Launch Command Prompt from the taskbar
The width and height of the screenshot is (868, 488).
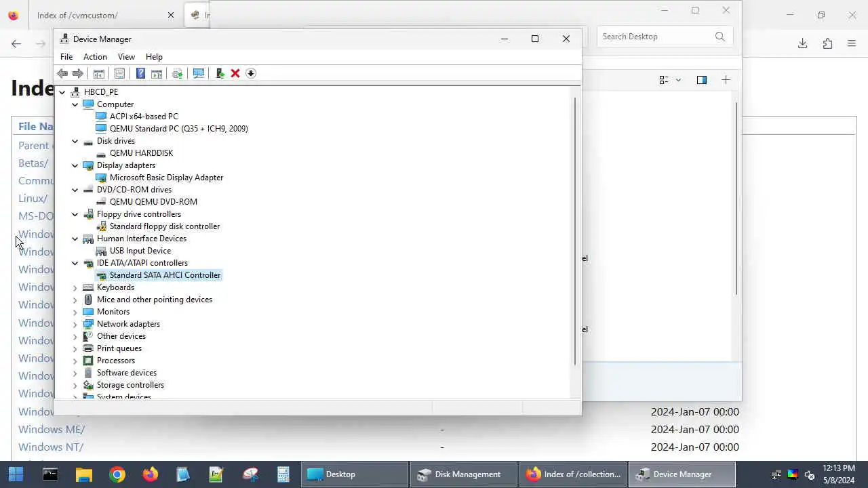(50, 474)
